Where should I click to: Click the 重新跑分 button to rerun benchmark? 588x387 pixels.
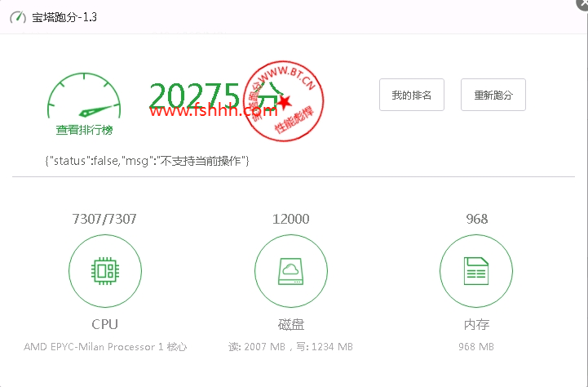pos(493,95)
